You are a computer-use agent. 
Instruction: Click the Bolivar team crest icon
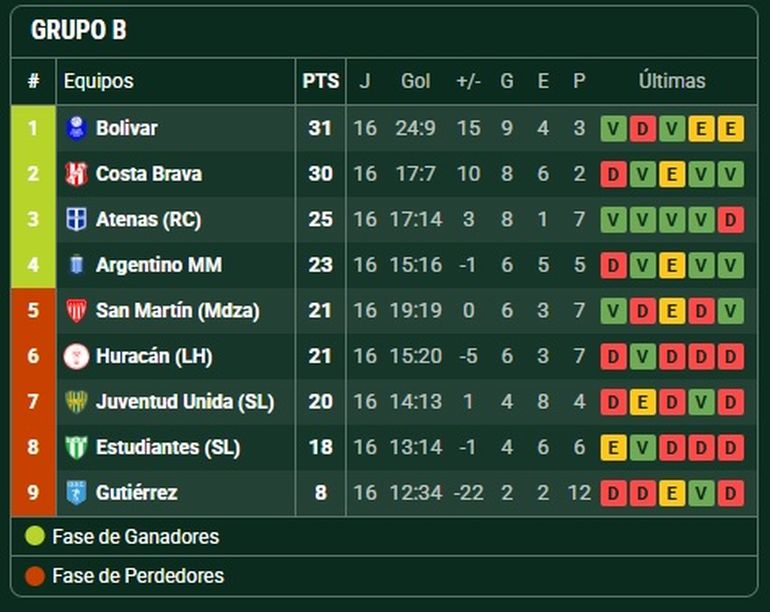(x=76, y=128)
